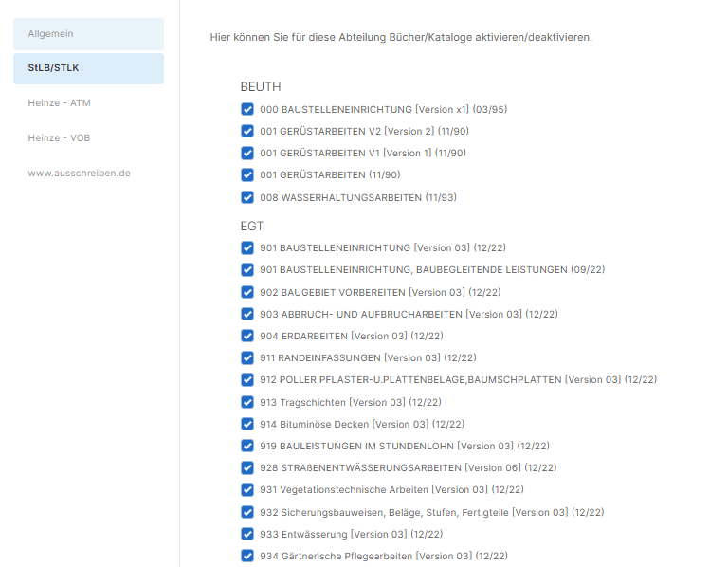728x567 pixels.
Task: Uncheck 001 GERÜSTARBEITEN (11/90) without version
Action: [x=247, y=174]
